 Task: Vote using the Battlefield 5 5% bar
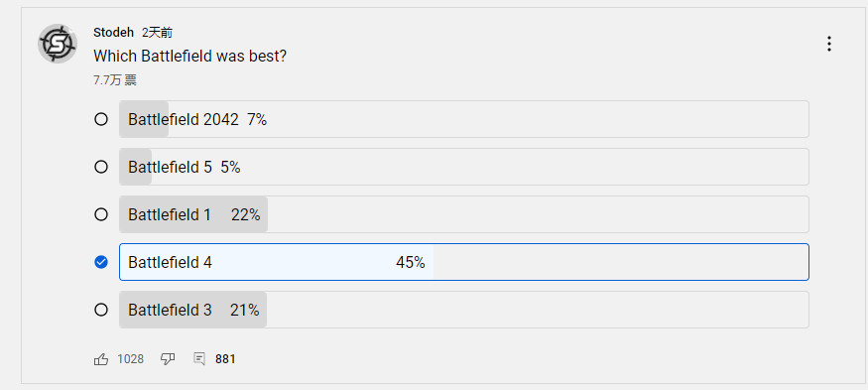pos(464,167)
